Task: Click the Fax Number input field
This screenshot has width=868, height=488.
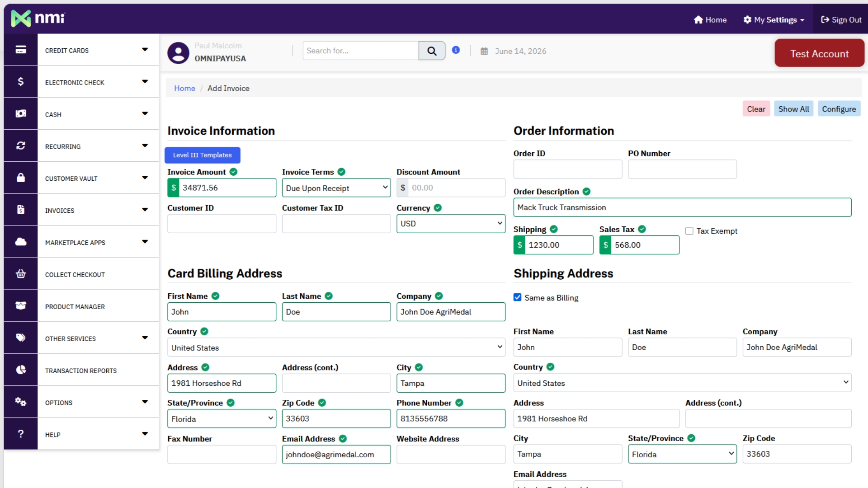Action: (222, 455)
